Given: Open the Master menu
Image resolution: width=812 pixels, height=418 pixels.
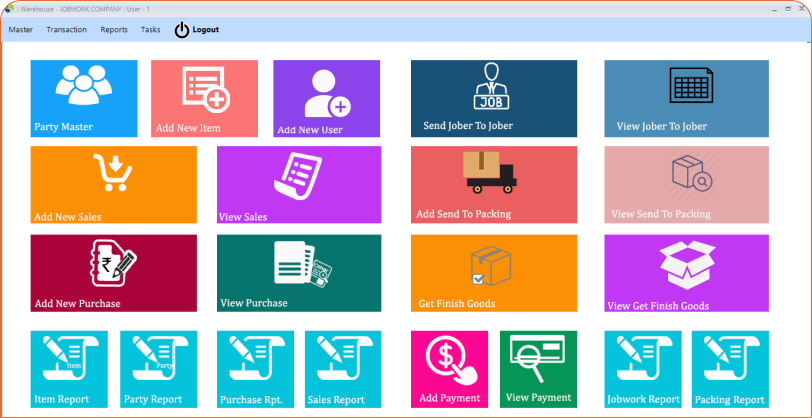Looking at the screenshot, I should 21,30.
